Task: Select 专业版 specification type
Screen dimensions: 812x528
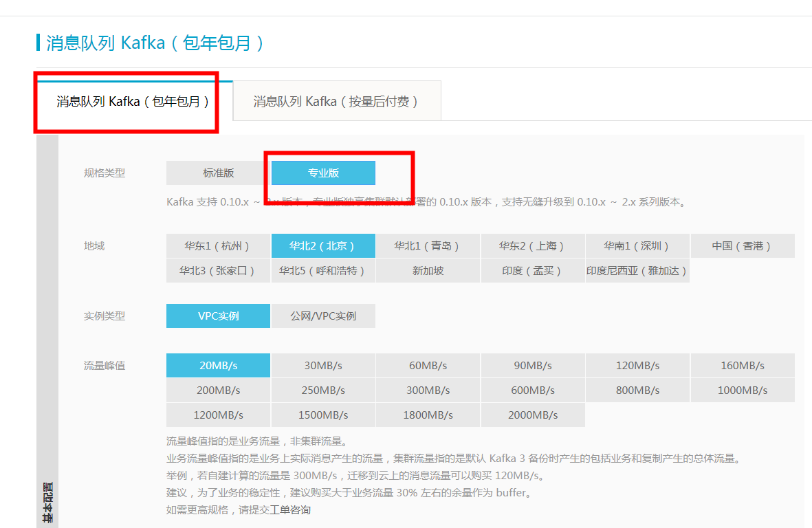Action: [323, 173]
